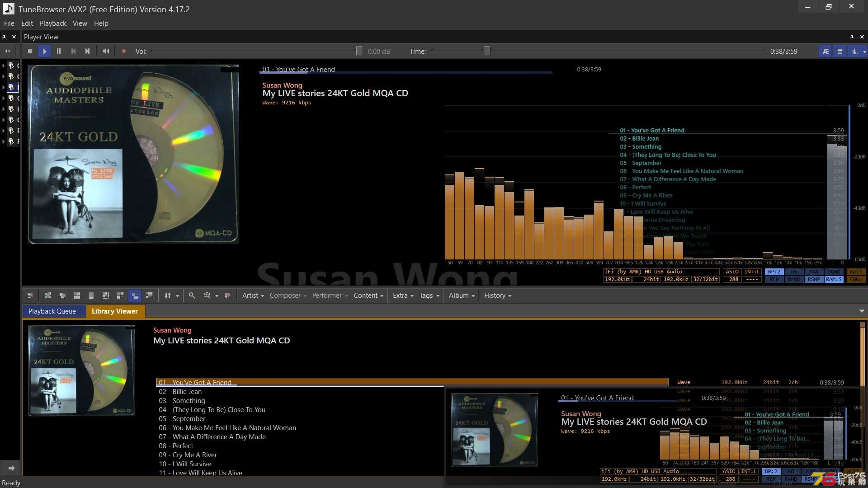Toggle the MAX indicator
The width and height of the screenshot is (868, 488).
point(814,272)
